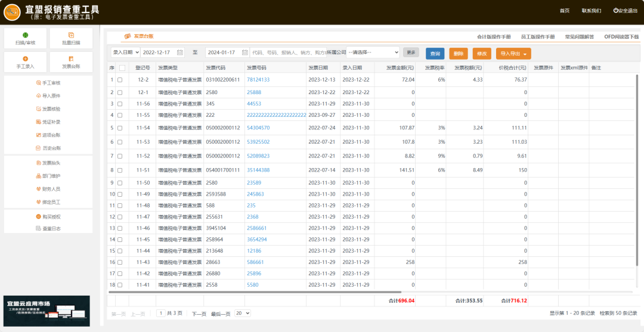Image resolution: width=644 pixels, height=332 pixels.
Task: Click the 登记号 column header
Action: (143, 68)
